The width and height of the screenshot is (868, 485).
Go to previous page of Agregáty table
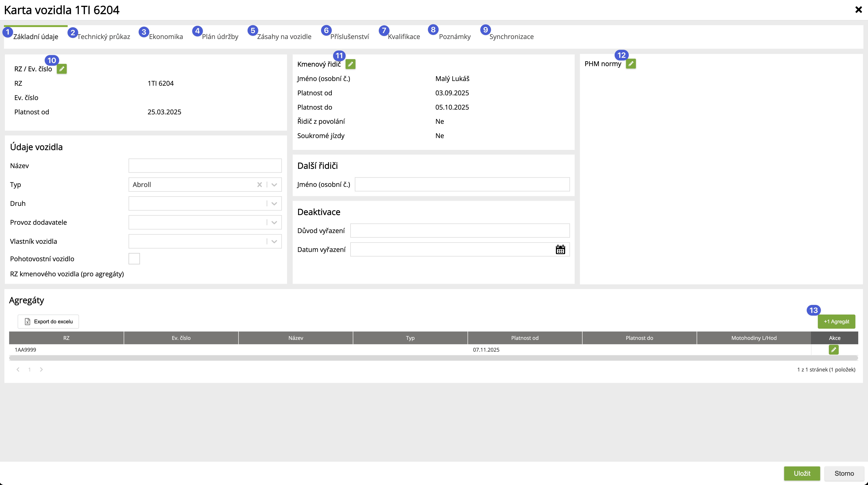click(x=18, y=369)
